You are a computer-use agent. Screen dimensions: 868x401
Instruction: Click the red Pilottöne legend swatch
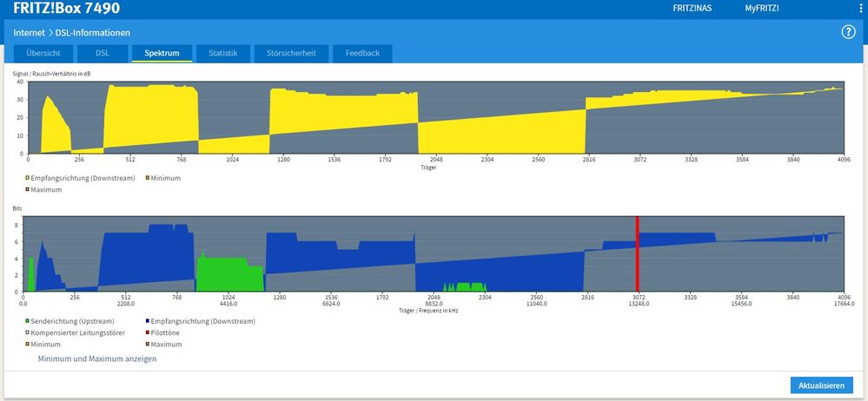147,332
